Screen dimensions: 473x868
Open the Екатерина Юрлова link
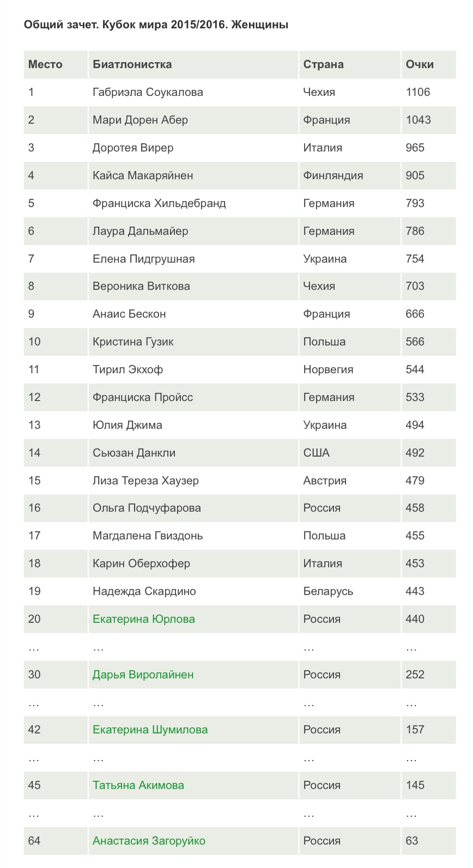click(144, 619)
